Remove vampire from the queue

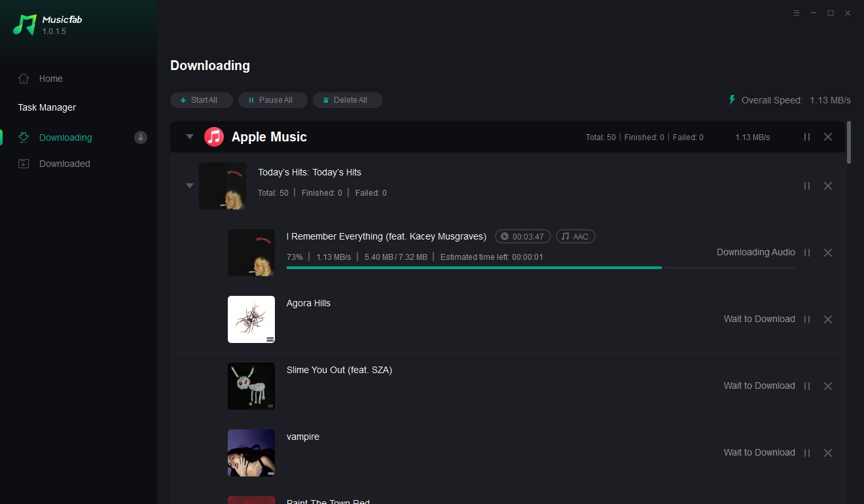[828, 453]
